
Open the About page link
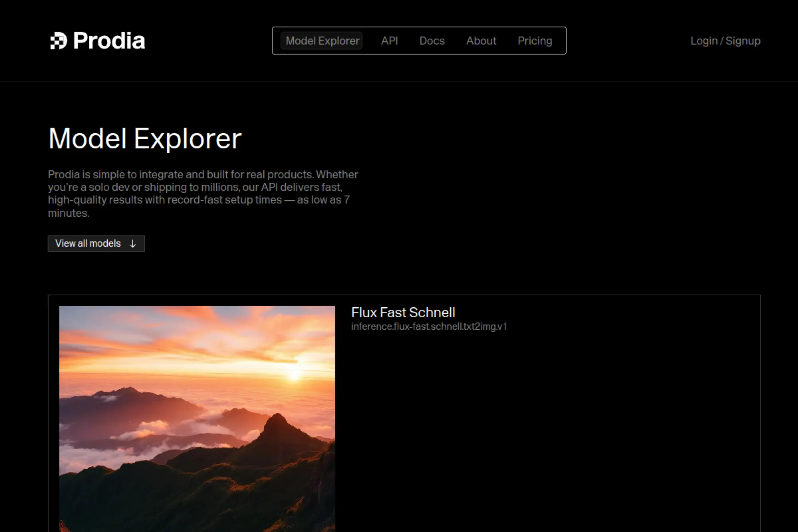[x=481, y=41]
